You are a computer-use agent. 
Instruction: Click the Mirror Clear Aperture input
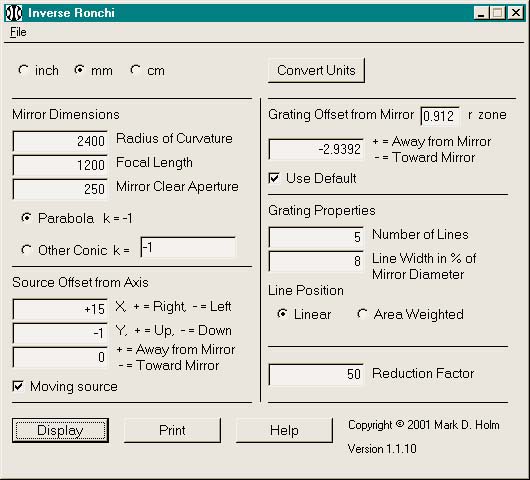click(x=60, y=189)
